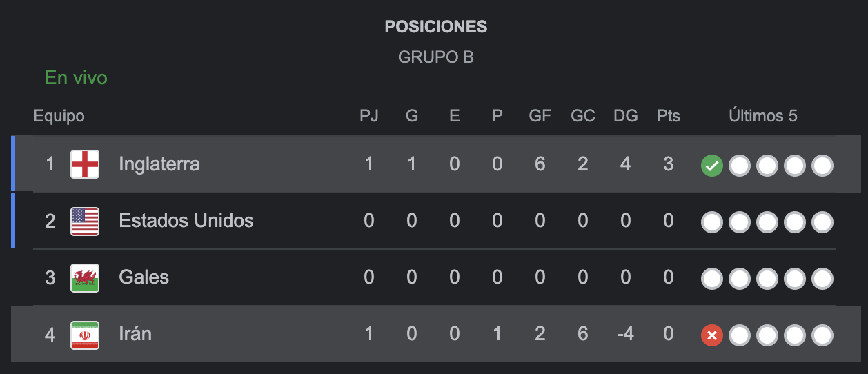Image resolution: width=868 pixels, height=374 pixels.
Task: Click Irán's red loss X icon
Action: pyautogui.click(x=711, y=336)
